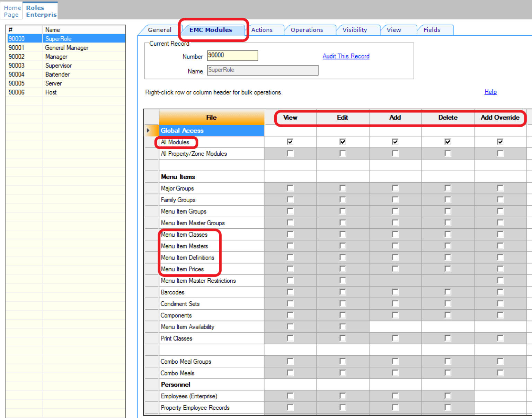Enable View for All Property/Zone Modules

tap(290, 153)
